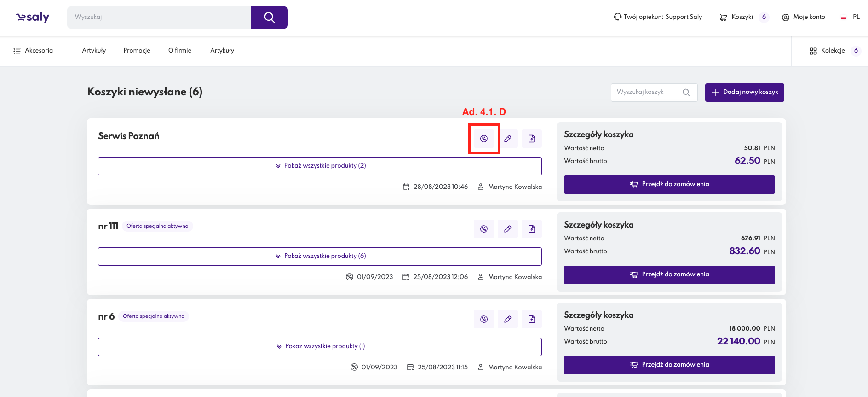Click the Saly logo
868x397 pixels.
(x=33, y=18)
